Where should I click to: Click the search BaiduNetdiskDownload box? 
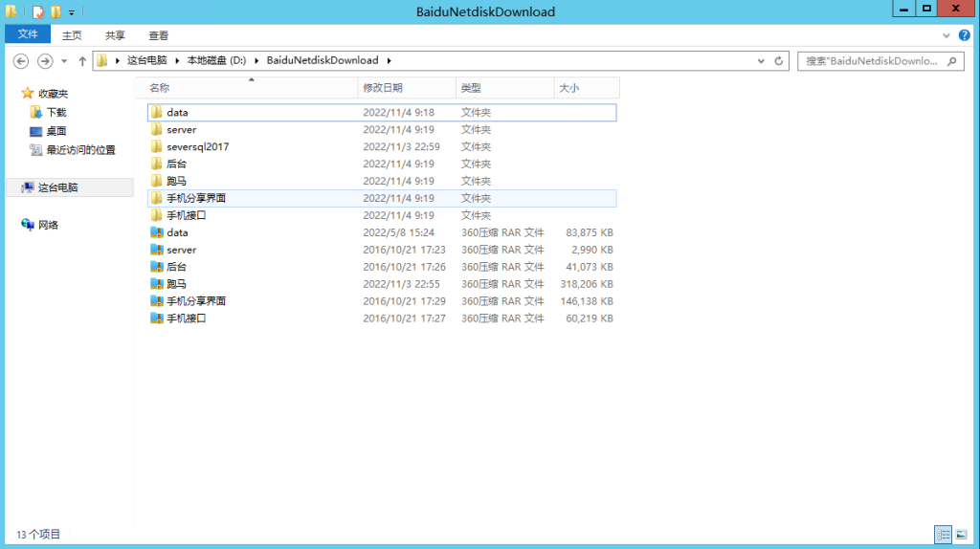(x=871, y=61)
